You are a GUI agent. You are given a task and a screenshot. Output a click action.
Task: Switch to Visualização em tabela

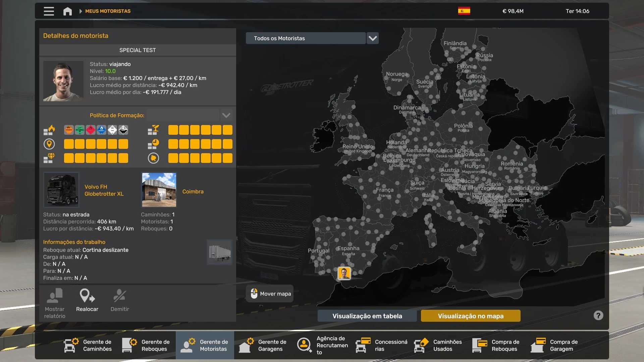point(367,316)
